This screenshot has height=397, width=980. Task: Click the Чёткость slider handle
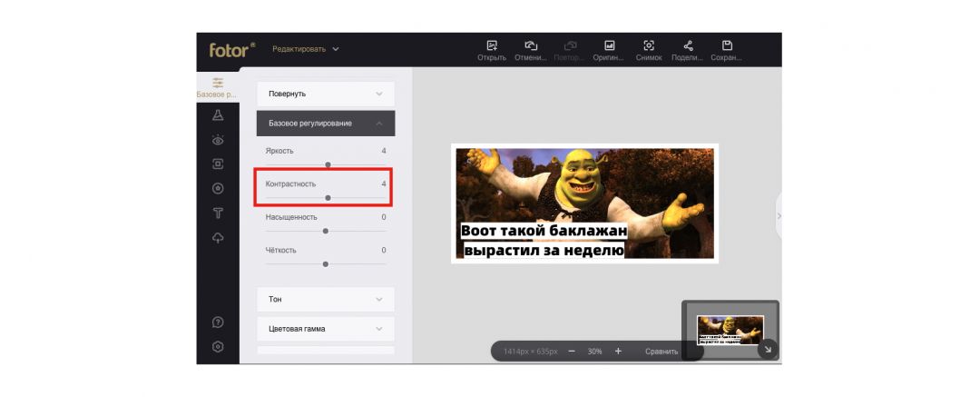(326, 264)
